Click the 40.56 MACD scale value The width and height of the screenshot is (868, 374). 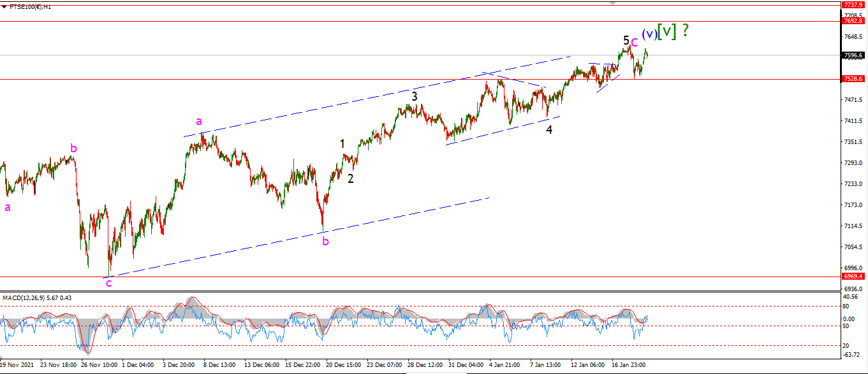[x=851, y=297]
